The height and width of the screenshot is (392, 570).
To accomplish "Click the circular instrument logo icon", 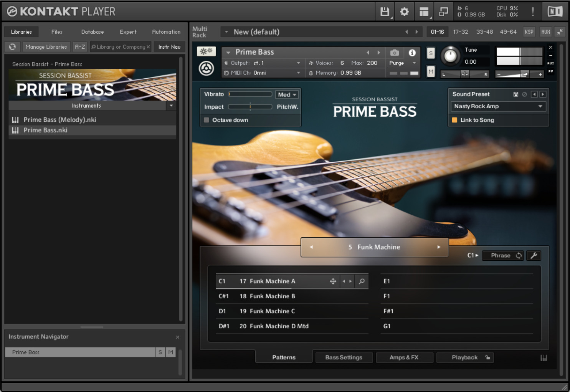I will tap(206, 68).
